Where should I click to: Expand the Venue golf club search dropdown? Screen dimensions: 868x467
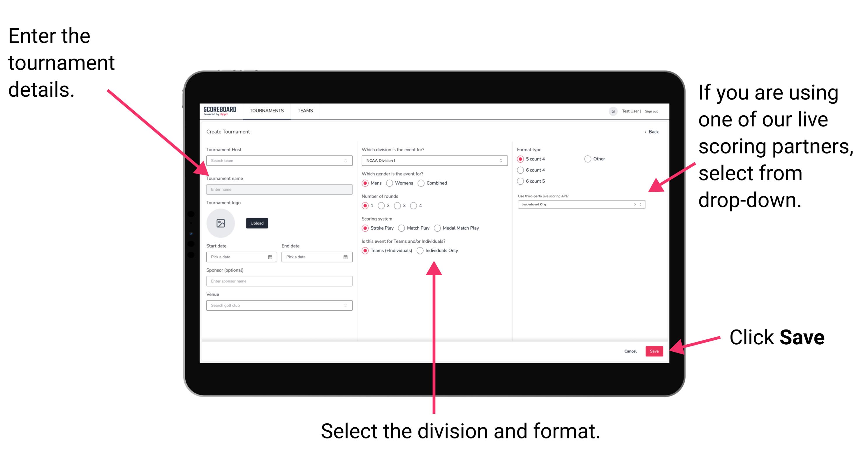[345, 305]
